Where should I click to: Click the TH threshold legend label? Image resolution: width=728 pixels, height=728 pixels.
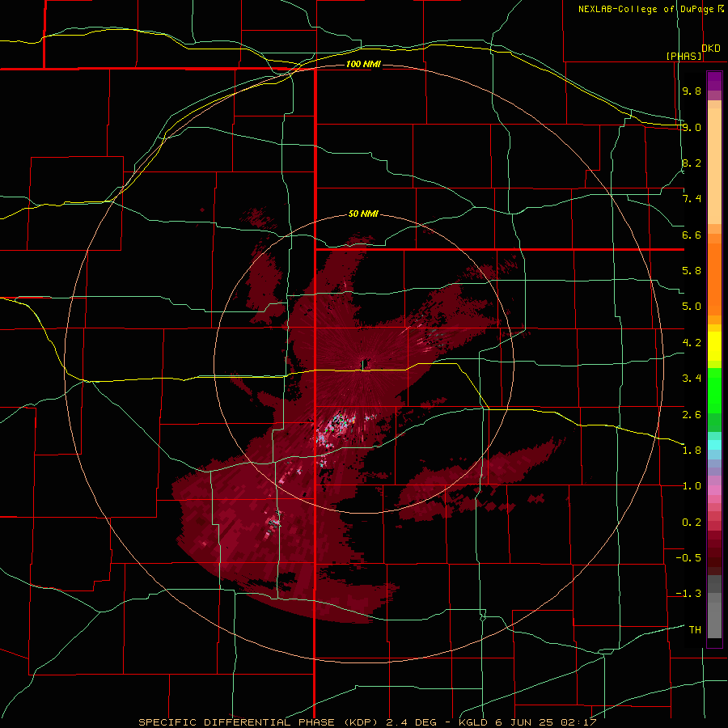point(695,630)
